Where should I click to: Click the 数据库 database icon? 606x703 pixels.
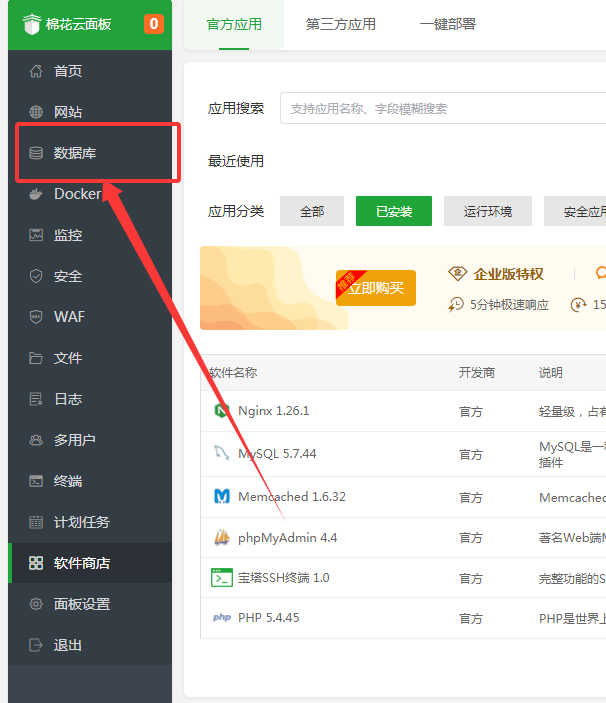[36, 153]
